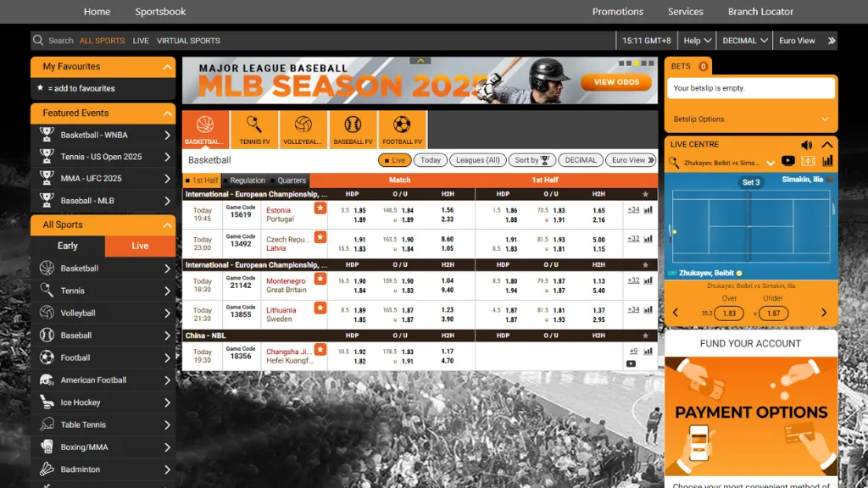Open the Leagues (All) filter
The image size is (868, 488).
pos(478,160)
